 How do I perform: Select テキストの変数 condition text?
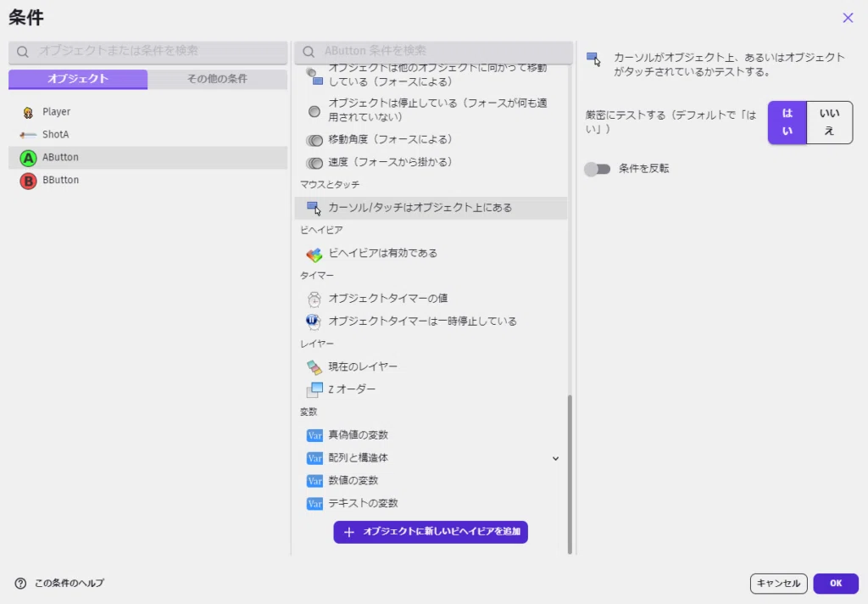point(363,504)
